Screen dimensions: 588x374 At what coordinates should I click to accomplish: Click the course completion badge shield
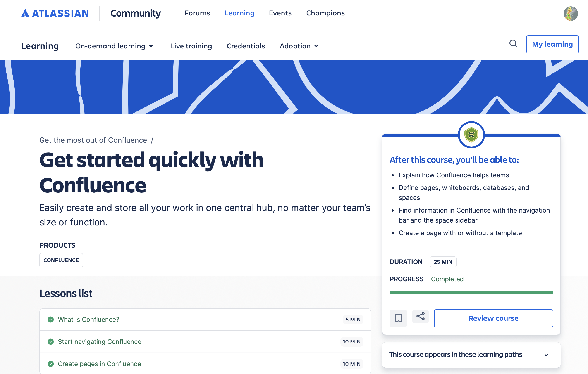(x=471, y=135)
